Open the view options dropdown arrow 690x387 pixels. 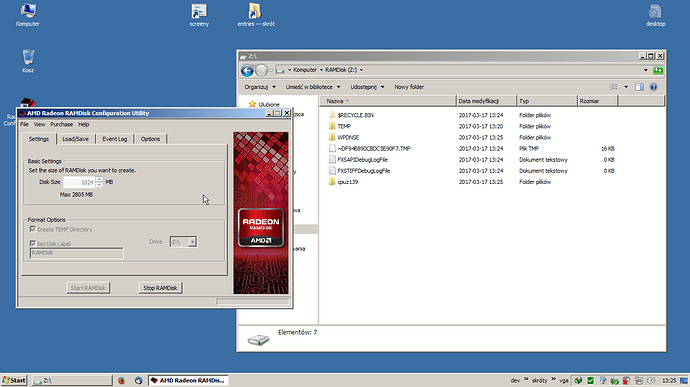626,87
